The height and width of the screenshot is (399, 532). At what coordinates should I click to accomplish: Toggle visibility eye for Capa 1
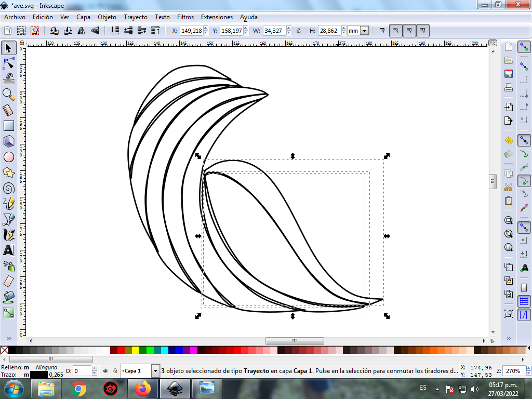pyautogui.click(x=105, y=371)
